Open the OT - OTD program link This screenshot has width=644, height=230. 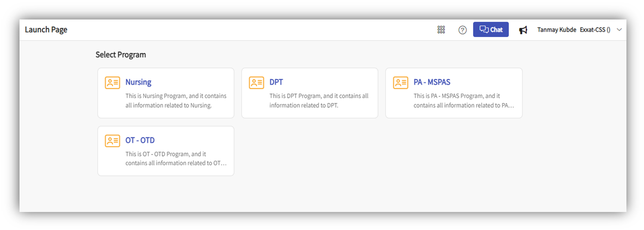click(x=140, y=140)
